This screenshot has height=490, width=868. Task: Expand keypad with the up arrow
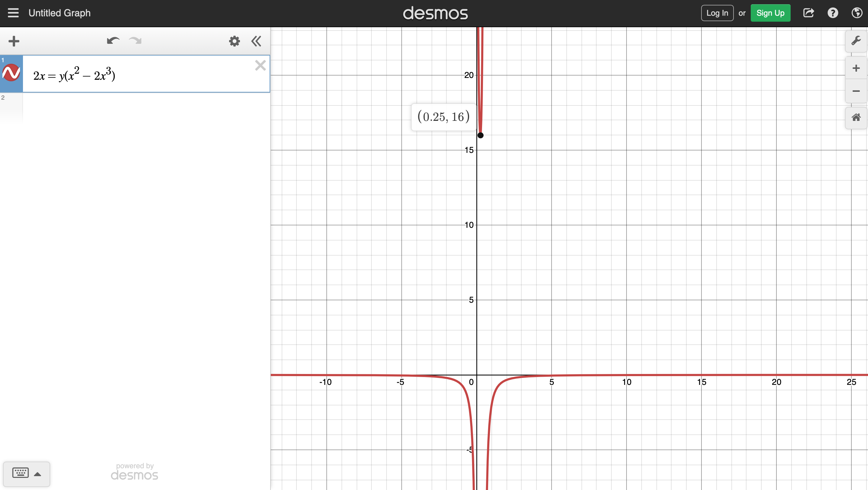(37, 474)
